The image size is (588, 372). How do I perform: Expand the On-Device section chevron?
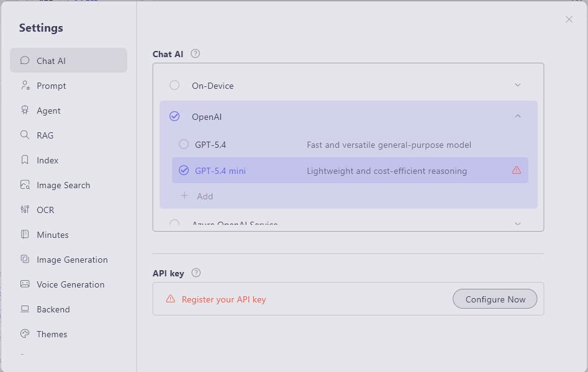(x=518, y=85)
